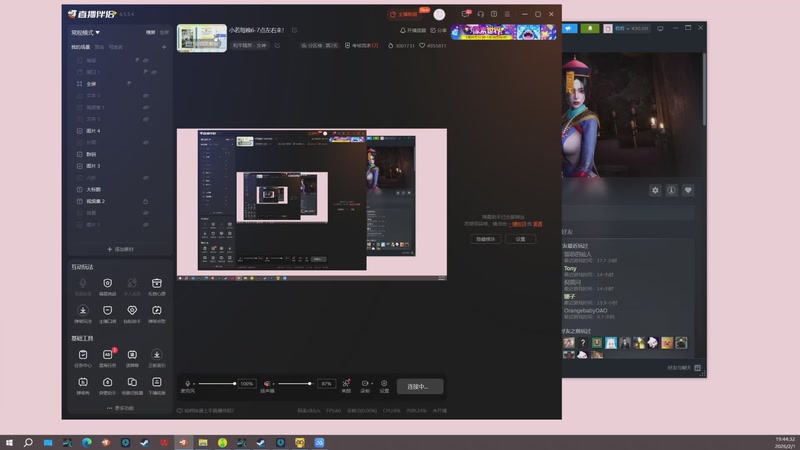The image size is (800, 450).
Task: Click the 美颜 beauty filter icon
Action: click(346, 383)
